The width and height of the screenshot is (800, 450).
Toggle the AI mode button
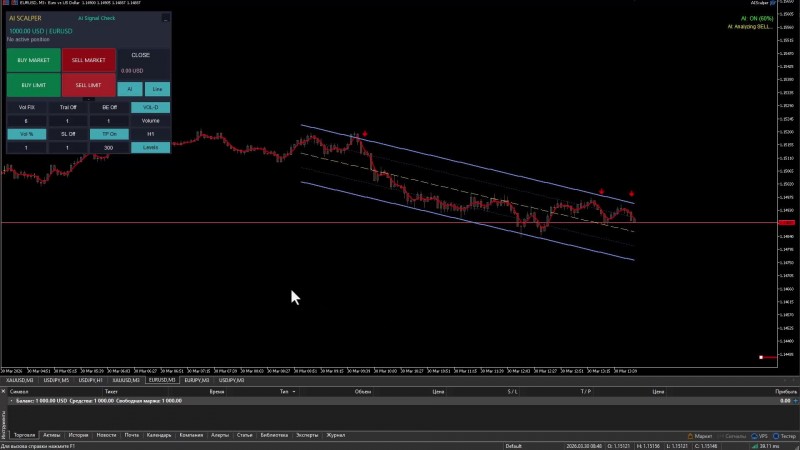[130, 89]
